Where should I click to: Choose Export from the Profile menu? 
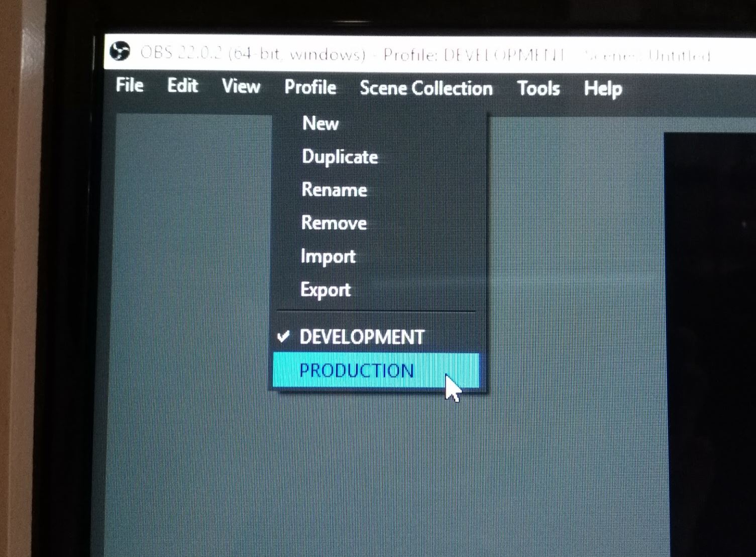325,290
